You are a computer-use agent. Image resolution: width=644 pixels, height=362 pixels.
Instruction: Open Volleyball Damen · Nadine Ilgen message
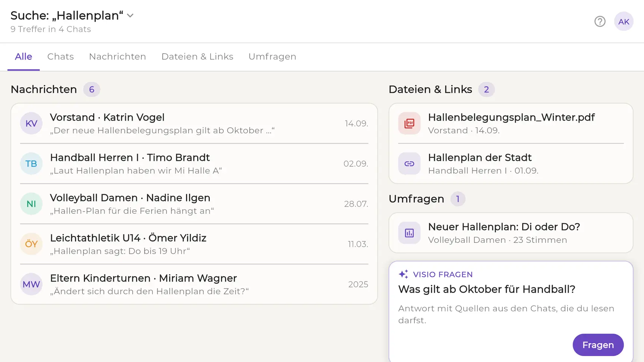click(194, 204)
